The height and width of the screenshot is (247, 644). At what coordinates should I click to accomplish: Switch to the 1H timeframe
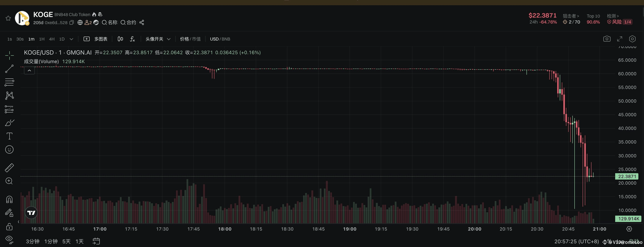(42, 39)
